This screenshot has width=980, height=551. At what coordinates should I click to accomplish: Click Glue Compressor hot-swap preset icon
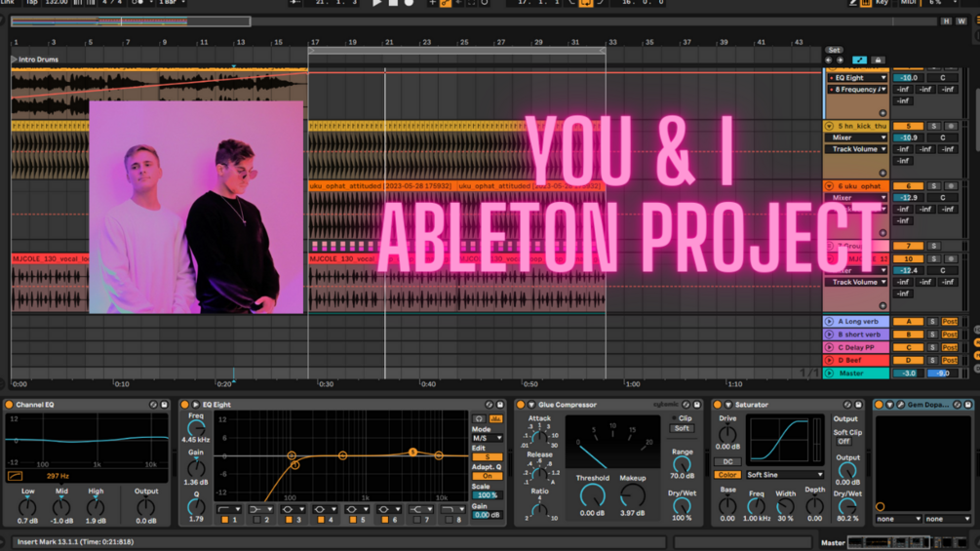pos(686,405)
